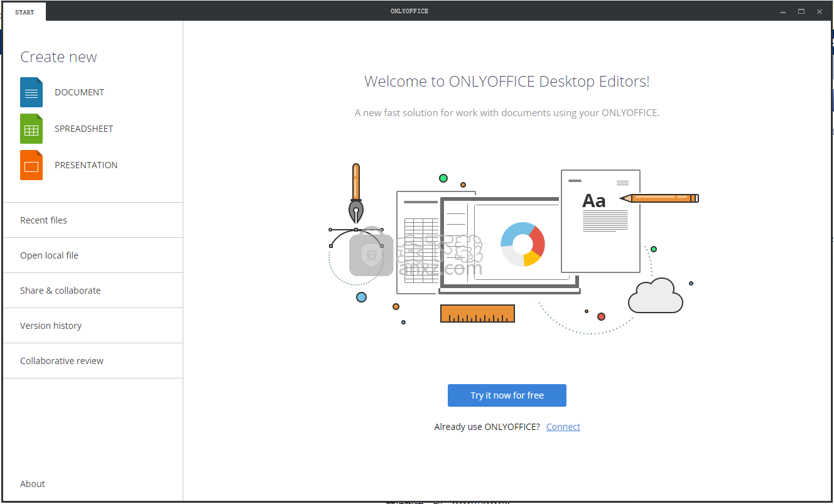The image size is (834, 504).
Task: Maximize the ONLYOFFICE window
Action: (801, 11)
